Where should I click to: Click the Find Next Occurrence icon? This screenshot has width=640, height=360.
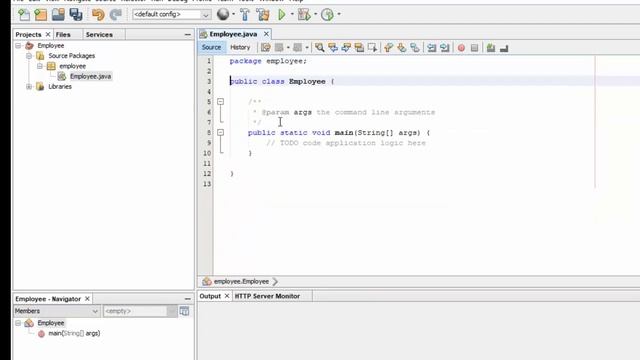(346, 48)
